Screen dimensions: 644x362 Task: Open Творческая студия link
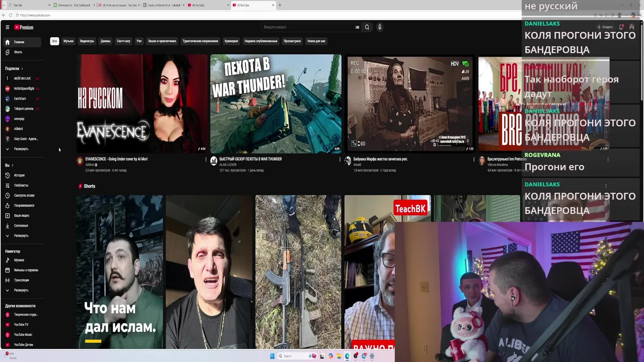(x=23, y=315)
